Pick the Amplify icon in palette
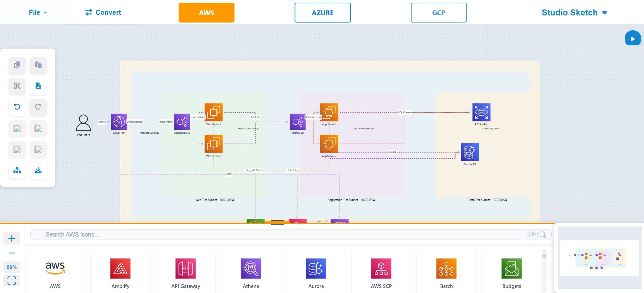The image size is (644, 293). [x=120, y=268]
